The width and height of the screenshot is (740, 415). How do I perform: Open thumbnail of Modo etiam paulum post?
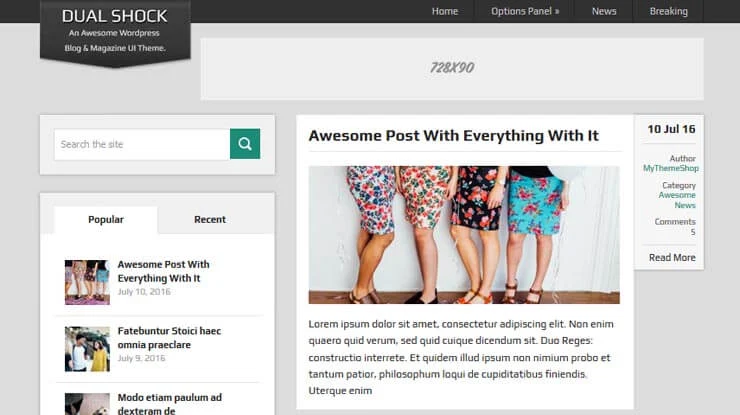87,404
